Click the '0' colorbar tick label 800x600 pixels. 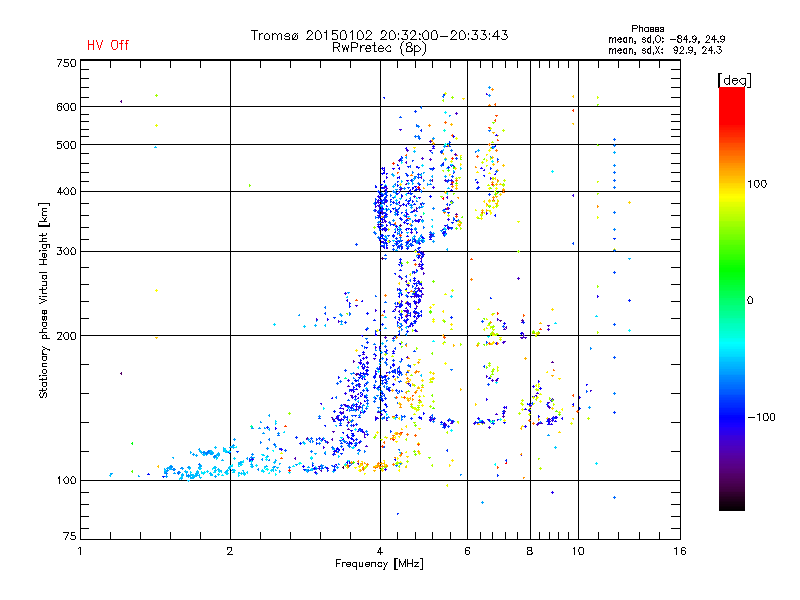pyautogui.click(x=750, y=301)
